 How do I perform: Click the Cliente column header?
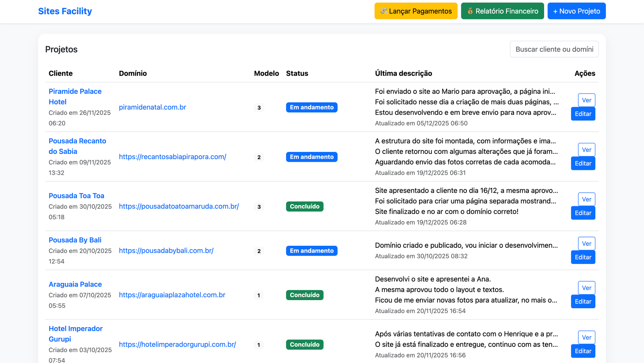tap(60, 73)
